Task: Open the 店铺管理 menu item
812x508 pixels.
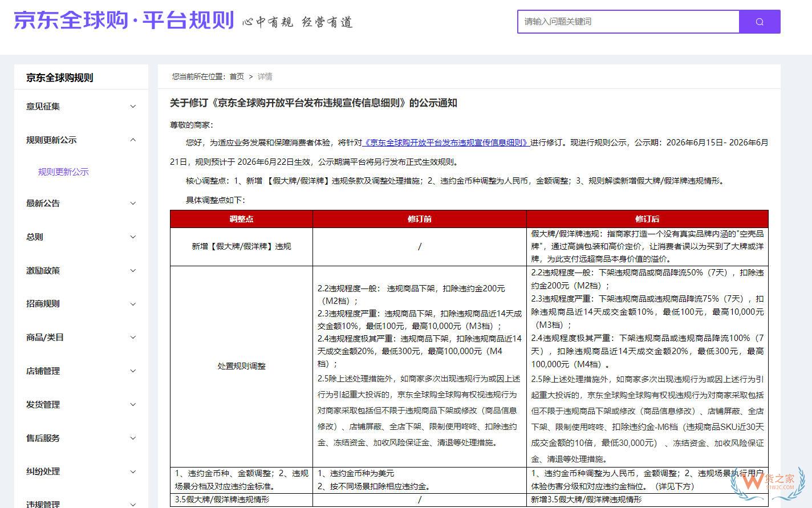Action: point(43,371)
